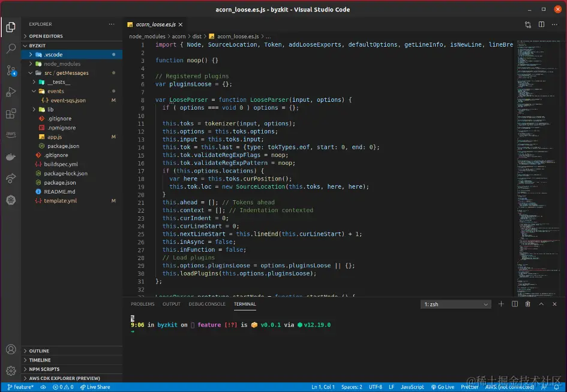Screen dimensions: 567x392
Task: Open the Run and Debug view
Action: click(x=11, y=92)
